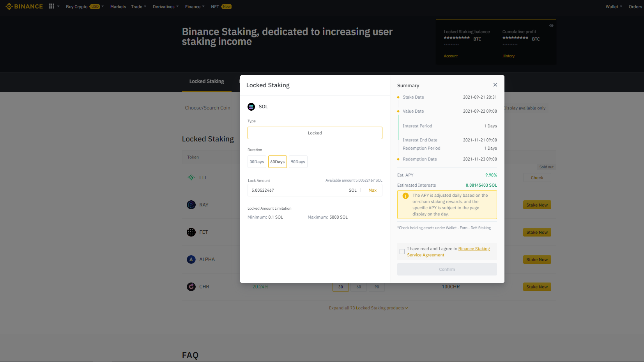Choose 30 days for CHR row
This screenshot has width=644, height=362.
point(341,287)
